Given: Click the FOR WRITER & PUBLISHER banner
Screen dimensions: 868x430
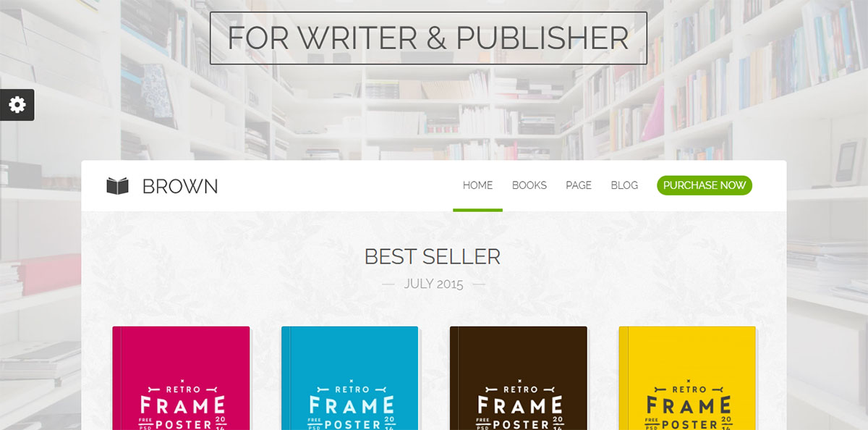Looking at the screenshot, I should 428,38.
